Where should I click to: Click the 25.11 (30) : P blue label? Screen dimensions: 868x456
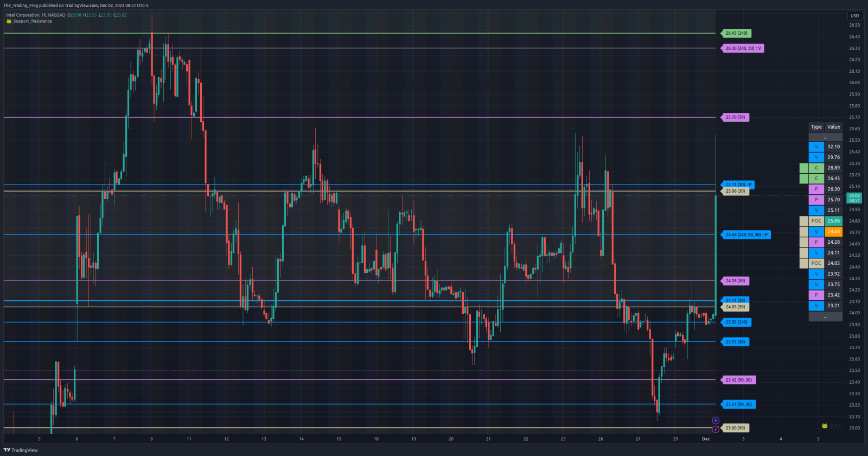click(738, 185)
